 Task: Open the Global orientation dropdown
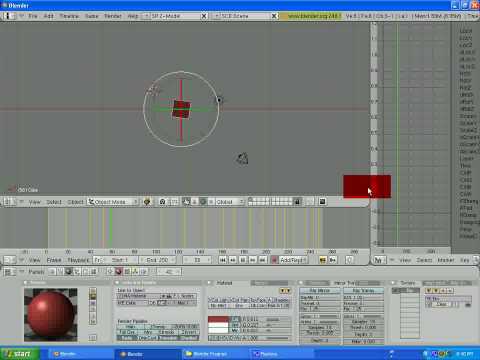[230, 202]
